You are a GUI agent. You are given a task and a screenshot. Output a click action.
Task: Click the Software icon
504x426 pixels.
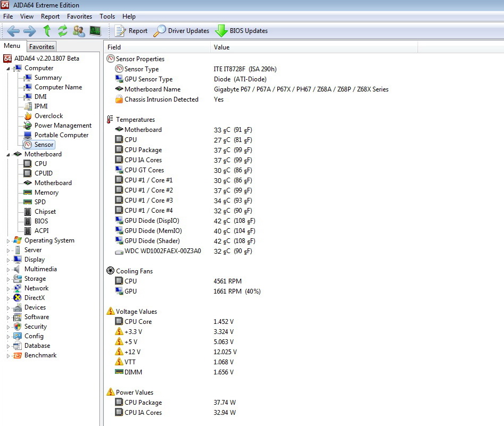(18, 317)
